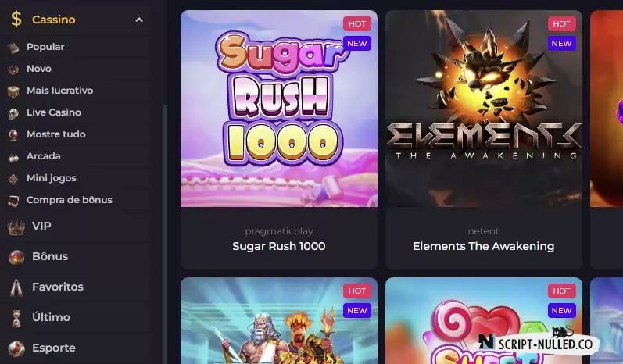Image resolution: width=623 pixels, height=364 pixels.
Task: Click the Mini jogos icon
Action: click(13, 179)
